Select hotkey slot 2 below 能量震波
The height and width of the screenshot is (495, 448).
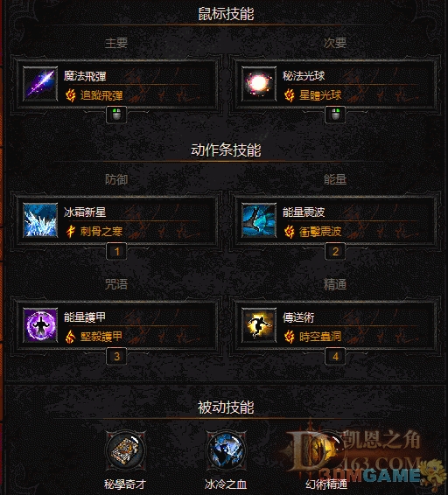point(335,251)
